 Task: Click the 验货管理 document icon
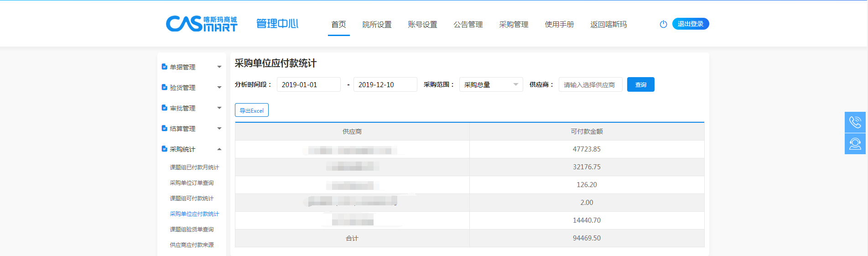click(164, 87)
